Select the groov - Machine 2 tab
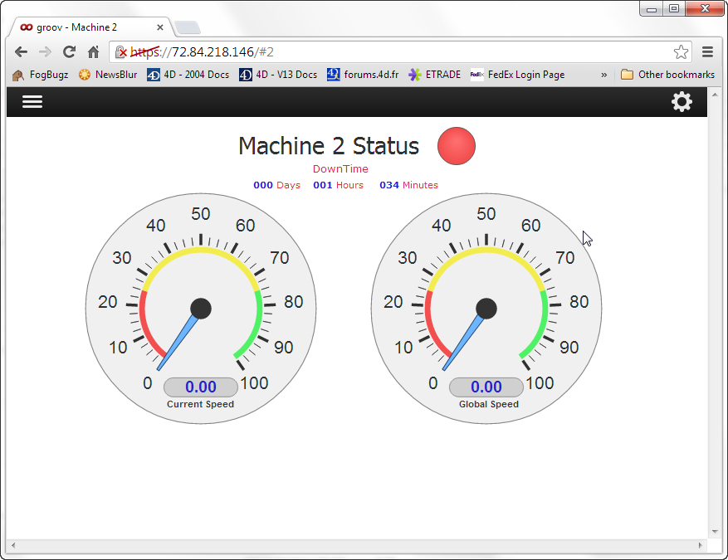Image resolution: width=728 pixels, height=560 pixels. coord(90,27)
